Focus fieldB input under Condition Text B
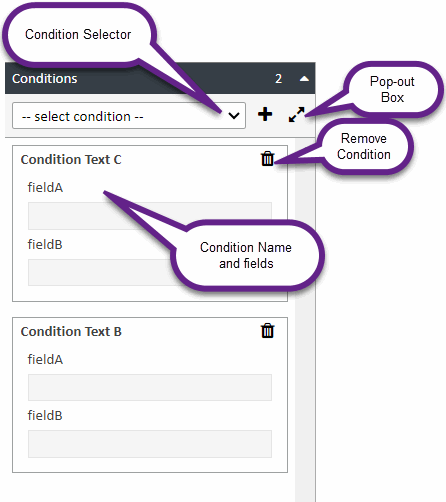Screen dimensions: 446x502 pyautogui.click(x=150, y=444)
